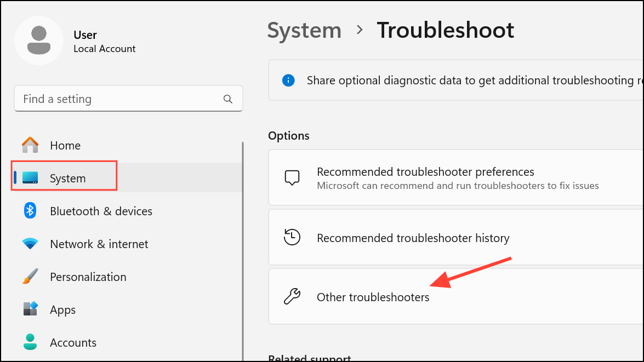Expand Recommended troubleshooter preferences option

click(x=455, y=179)
